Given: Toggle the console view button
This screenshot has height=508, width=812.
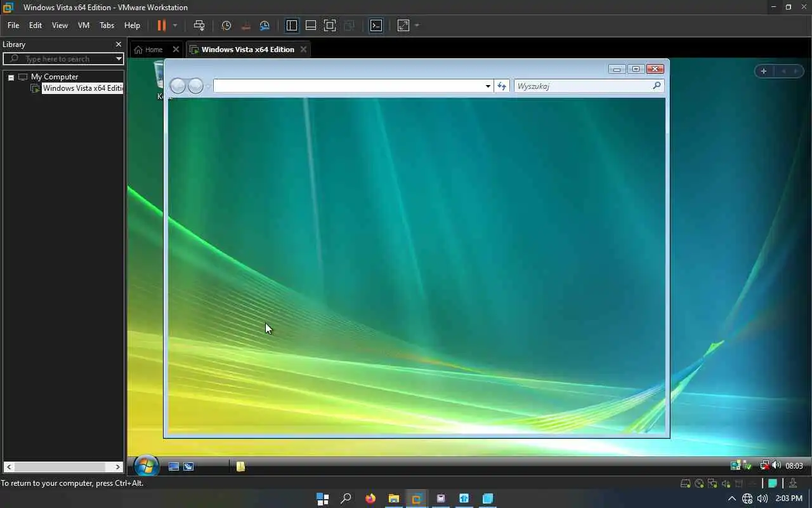Looking at the screenshot, I should [x=376, y=25].
